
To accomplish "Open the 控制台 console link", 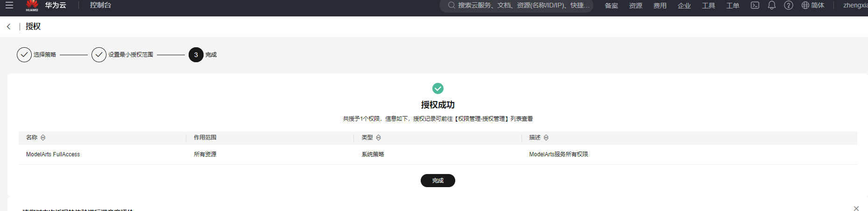I will tap(100, 5).
